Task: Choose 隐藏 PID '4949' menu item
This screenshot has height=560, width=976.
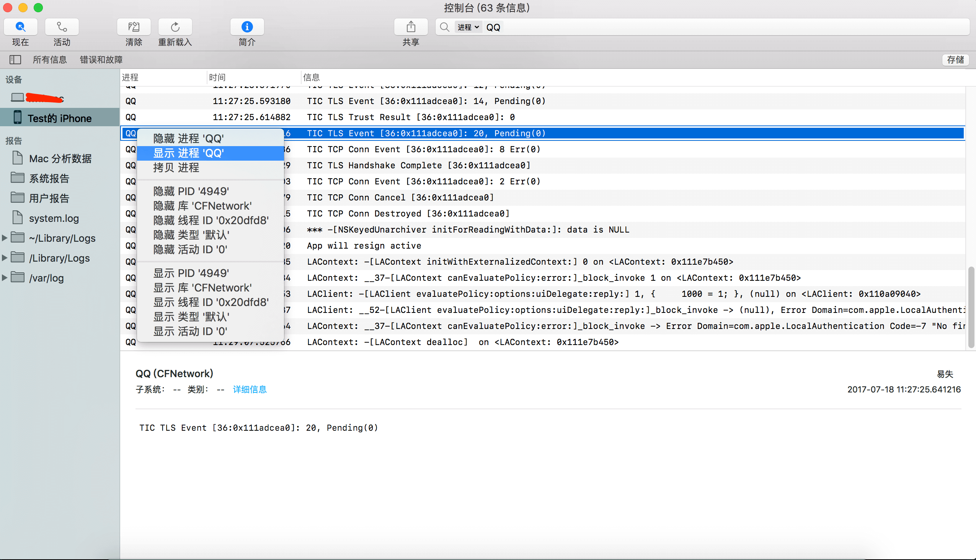Action: click(x=191, y=191)
